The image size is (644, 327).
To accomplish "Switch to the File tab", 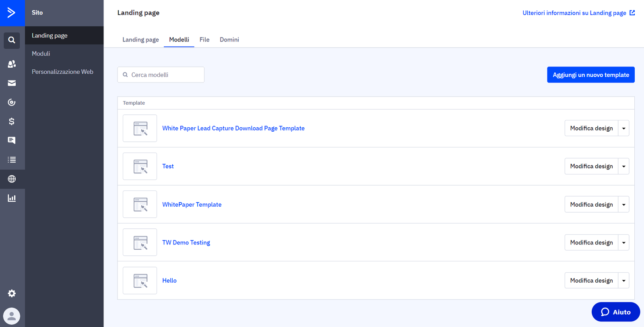I will click(204, 39).
